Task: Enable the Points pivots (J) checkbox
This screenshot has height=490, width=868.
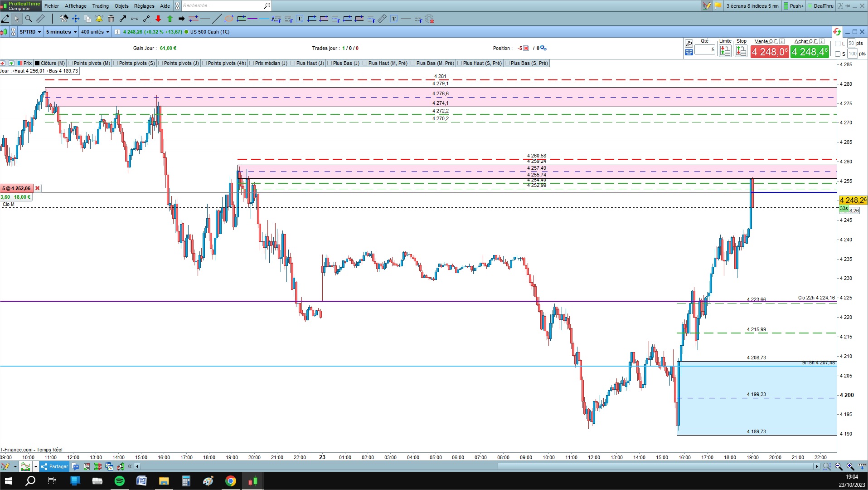Action: [161, 63]
